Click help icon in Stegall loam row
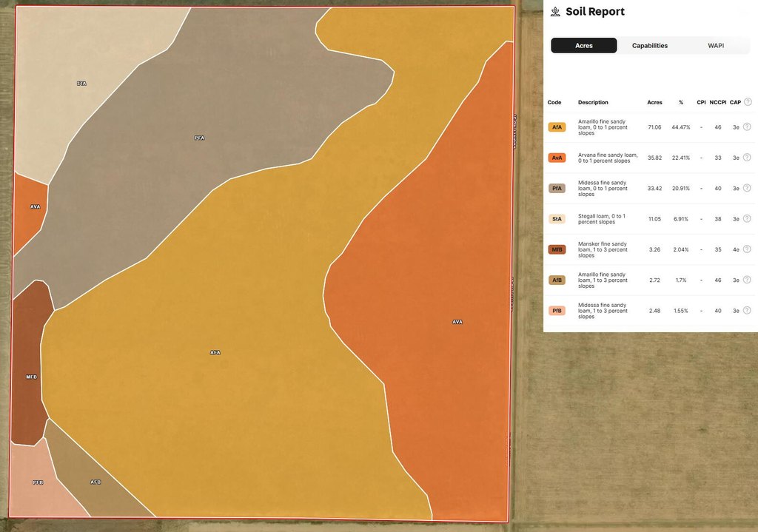This screenshot has height=532, width=758. pyautogui.click(x=747, y=219)
